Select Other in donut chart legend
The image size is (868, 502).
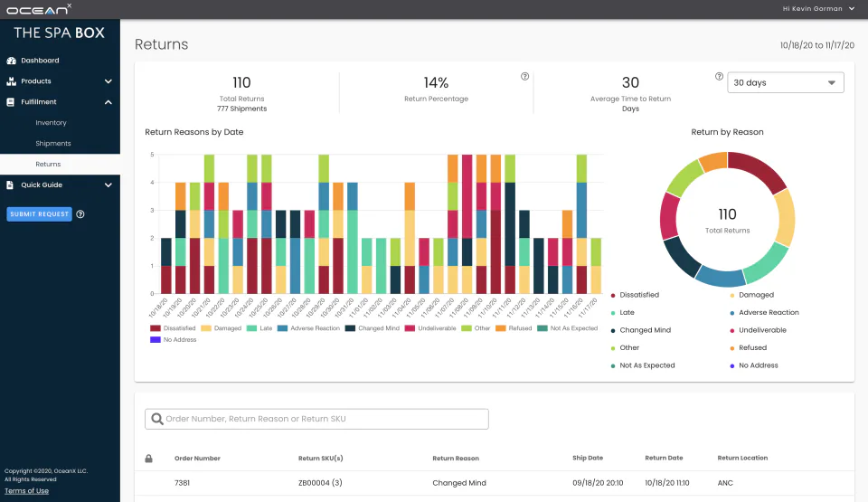pos(625,348)
